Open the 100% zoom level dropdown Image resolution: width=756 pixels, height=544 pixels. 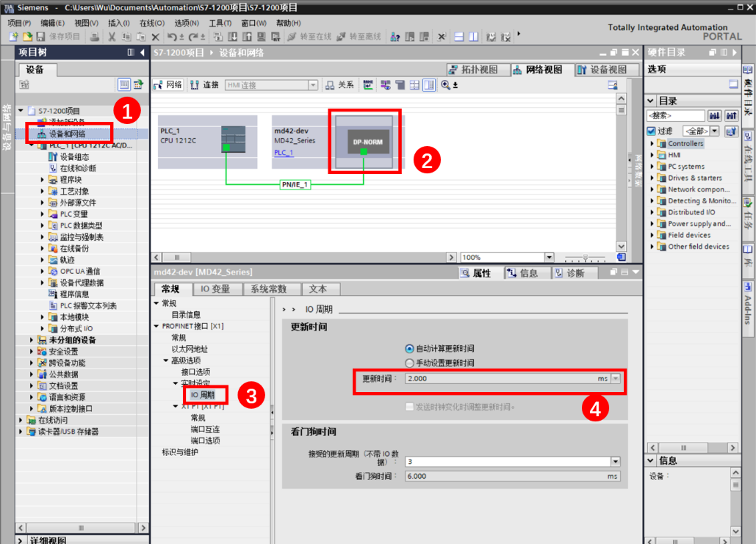(550, 258)
